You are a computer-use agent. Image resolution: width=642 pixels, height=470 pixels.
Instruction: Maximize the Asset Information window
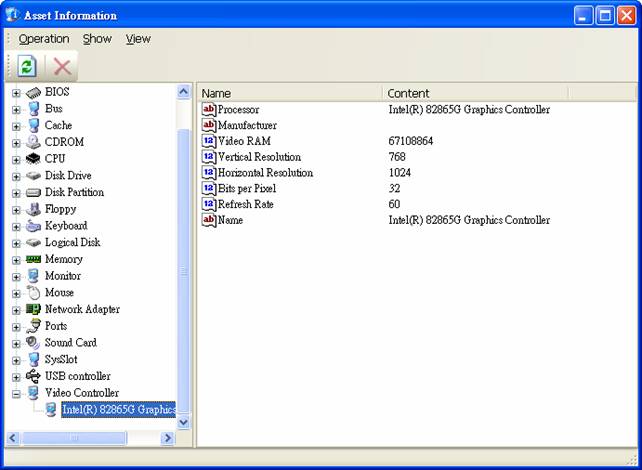(x=605, y=16)
